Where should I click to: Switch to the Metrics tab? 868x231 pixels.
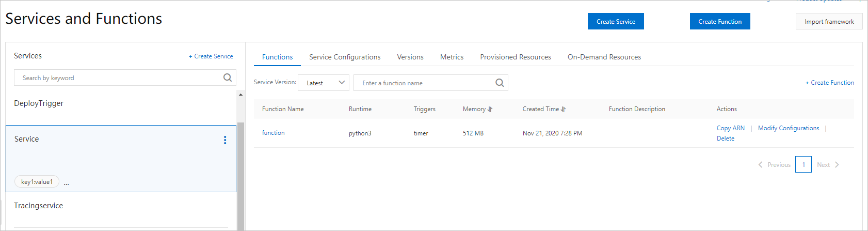452,57
